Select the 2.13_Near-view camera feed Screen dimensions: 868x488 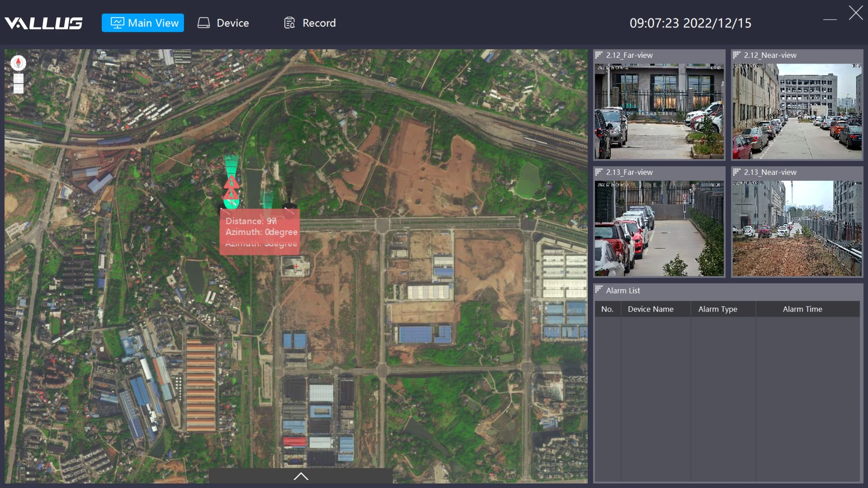point(797,228)
